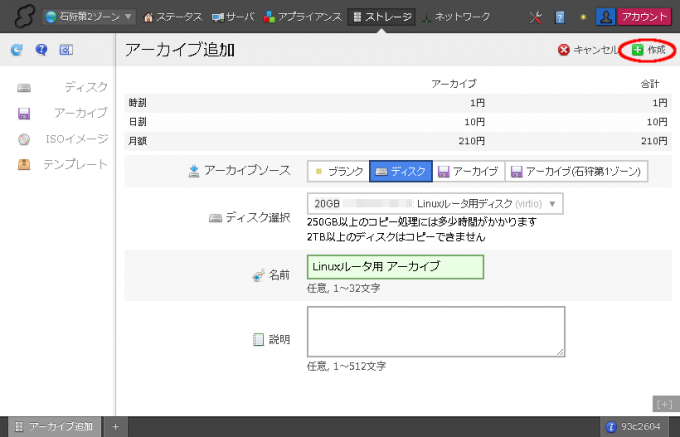Click the user avatar icon beside アカウント

coord(605,17)
